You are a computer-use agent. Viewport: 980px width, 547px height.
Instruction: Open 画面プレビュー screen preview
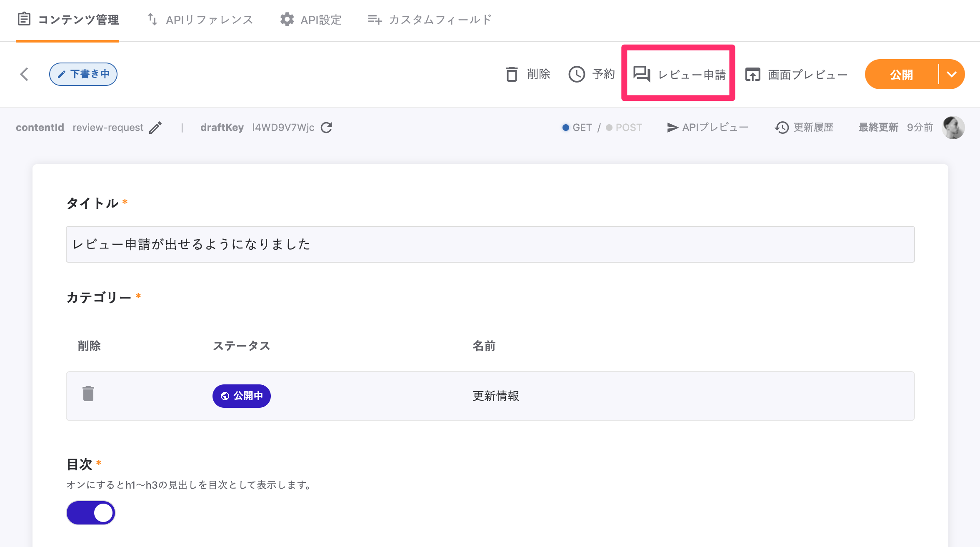pos(796,75)
